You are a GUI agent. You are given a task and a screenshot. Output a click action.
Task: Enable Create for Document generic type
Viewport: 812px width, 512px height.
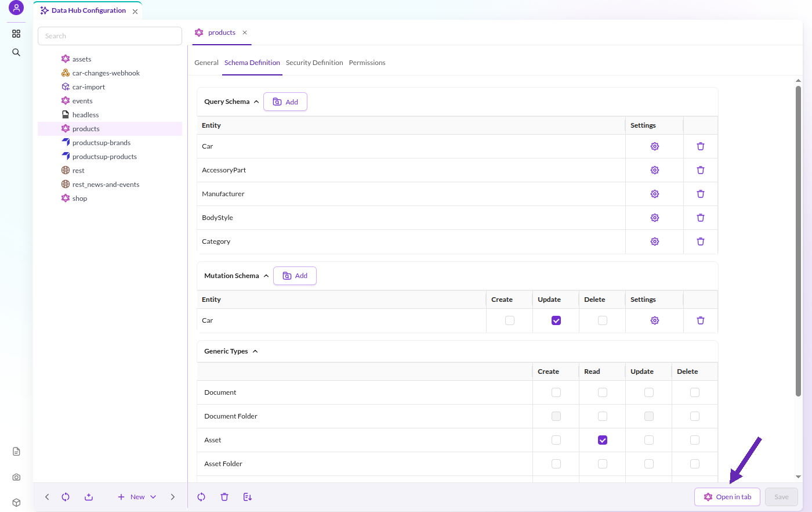click(x=556, y=392)
